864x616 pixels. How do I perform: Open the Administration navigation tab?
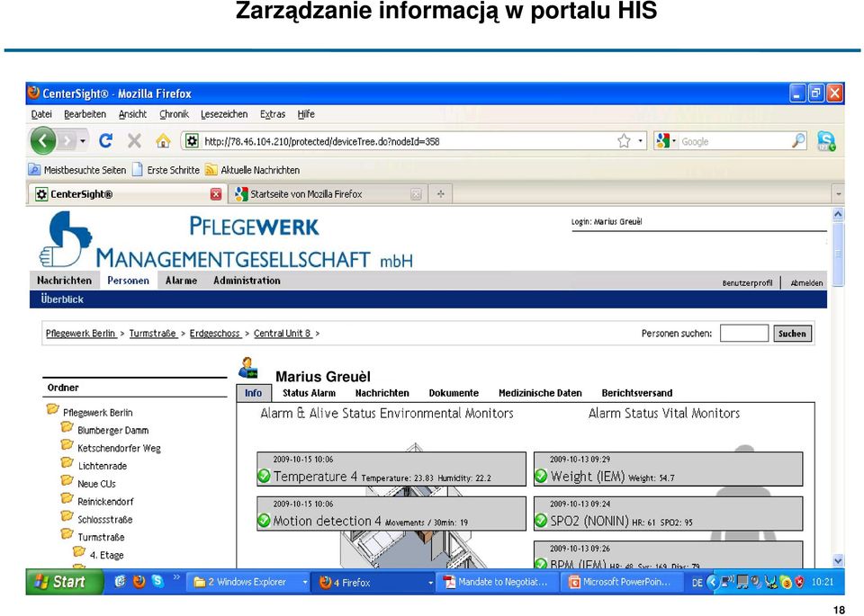click(247, 281)
